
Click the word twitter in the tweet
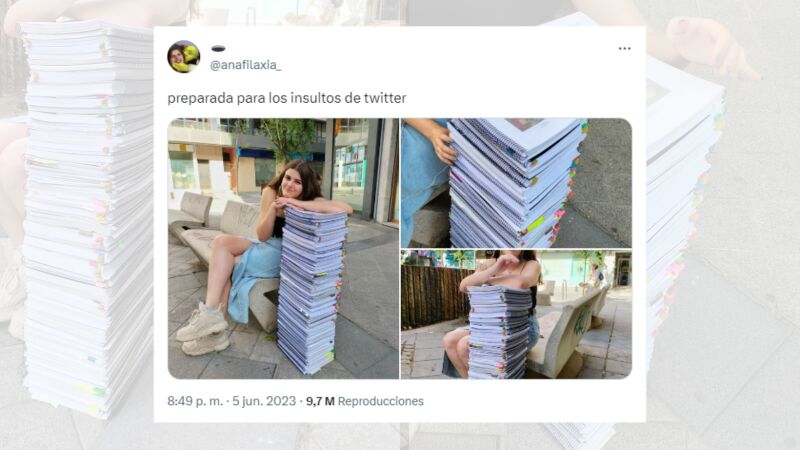385,97
